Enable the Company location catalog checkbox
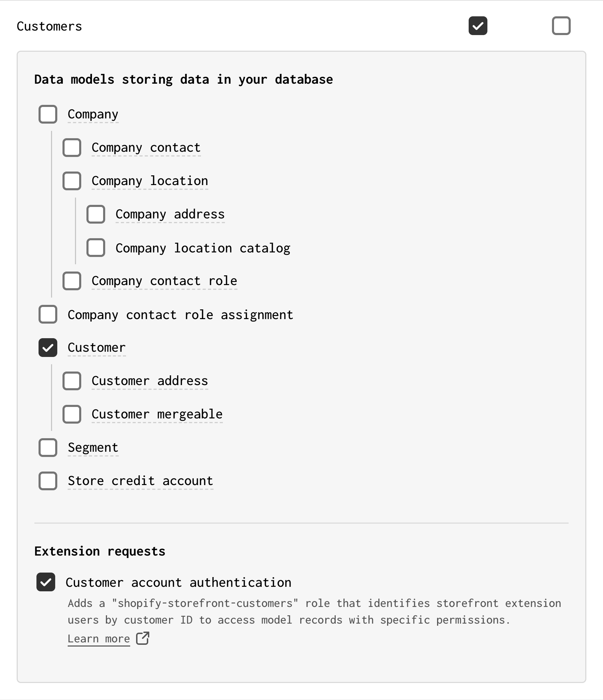This screenshot has width=603, height=700. 95,248
